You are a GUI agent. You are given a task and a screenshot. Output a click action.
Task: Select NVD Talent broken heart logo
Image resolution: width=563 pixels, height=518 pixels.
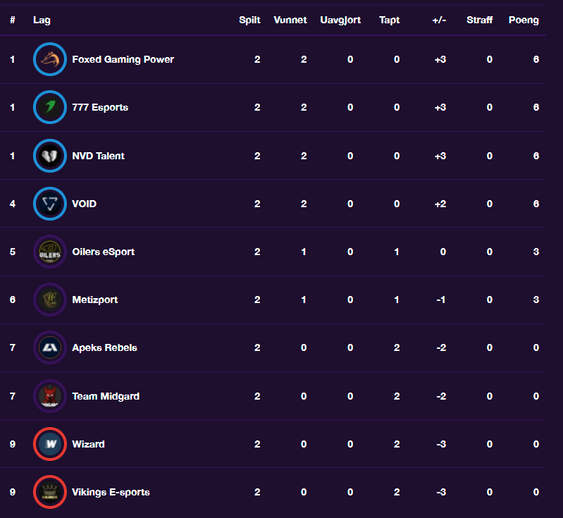tap(50, 156)
